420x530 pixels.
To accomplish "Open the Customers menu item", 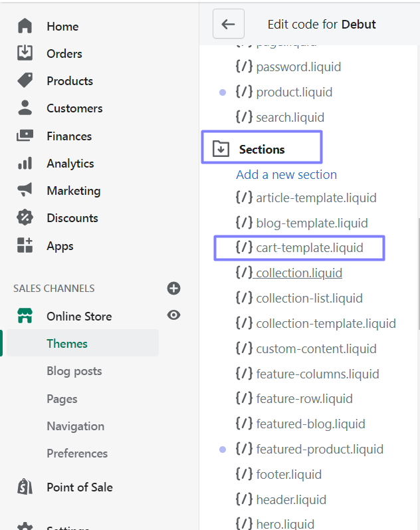I will [74, 108].
